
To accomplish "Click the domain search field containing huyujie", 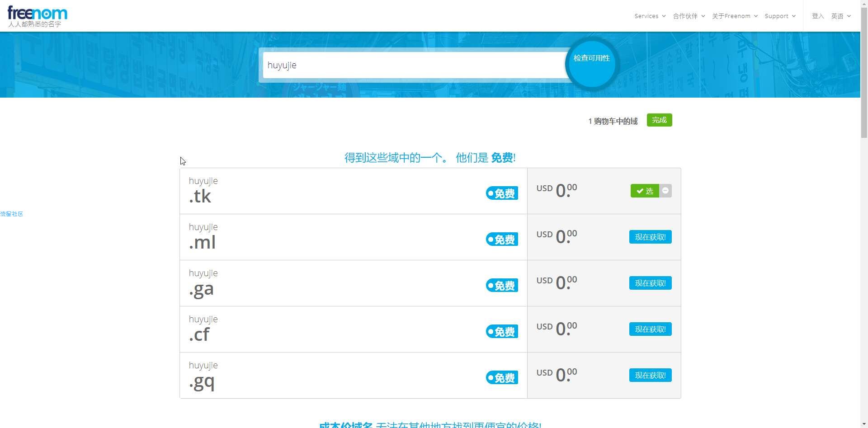I will 414,65.
